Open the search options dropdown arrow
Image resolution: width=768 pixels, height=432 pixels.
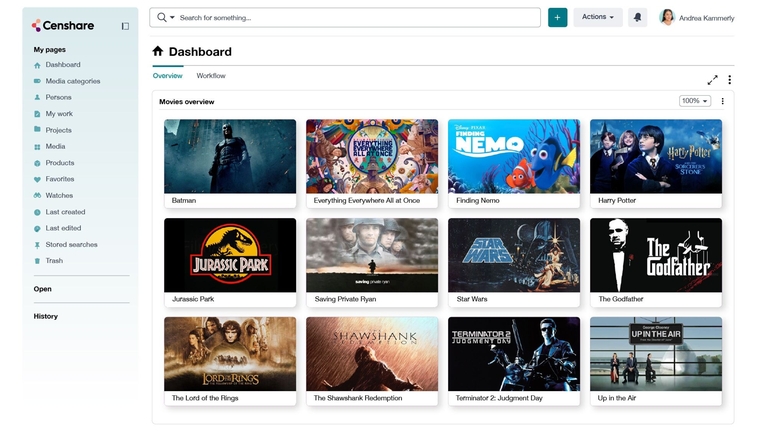[172, 18]
